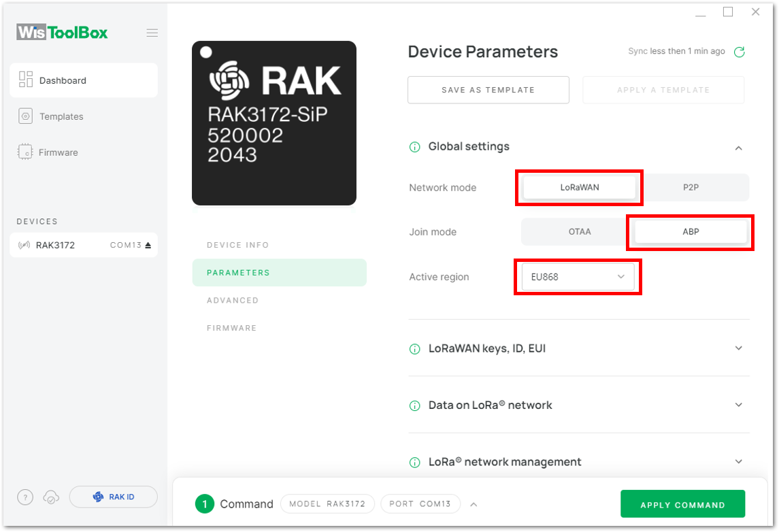
Task: Open the device Firmware tab
Action: [x=231, y=328]
